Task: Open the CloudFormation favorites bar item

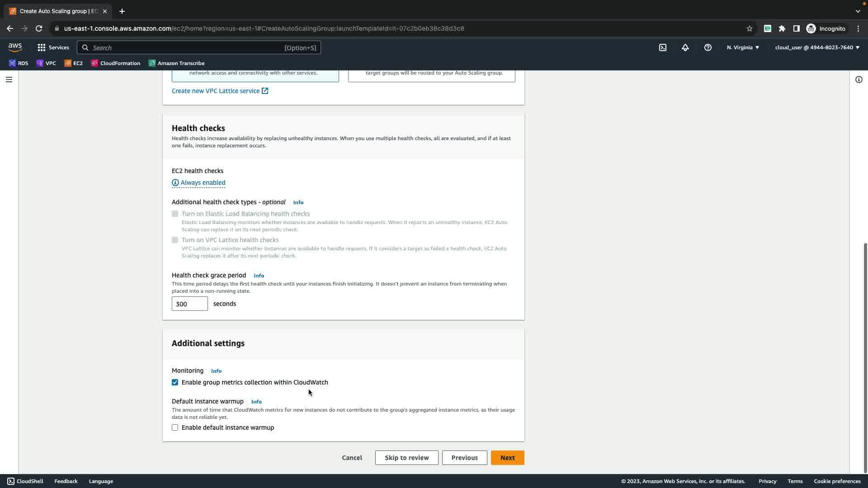Action: 116,63
